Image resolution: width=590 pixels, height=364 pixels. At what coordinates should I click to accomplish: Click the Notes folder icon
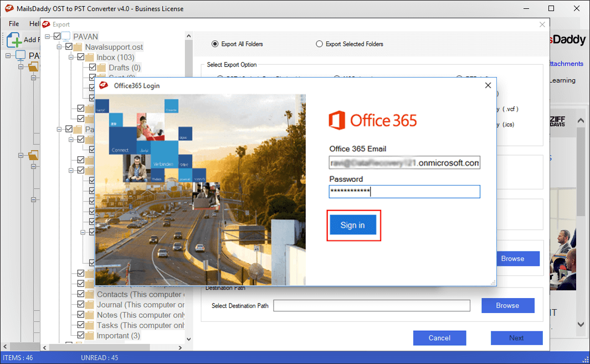[x=90, y=315]
